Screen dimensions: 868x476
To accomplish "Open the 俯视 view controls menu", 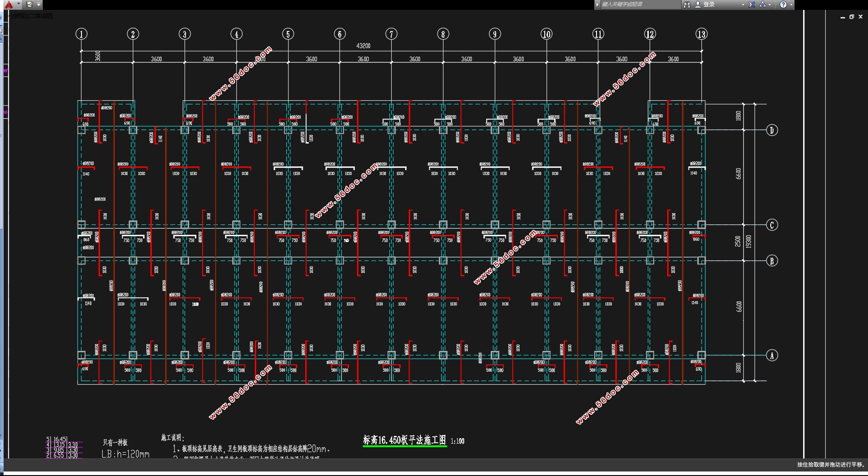I will [19, 16].
